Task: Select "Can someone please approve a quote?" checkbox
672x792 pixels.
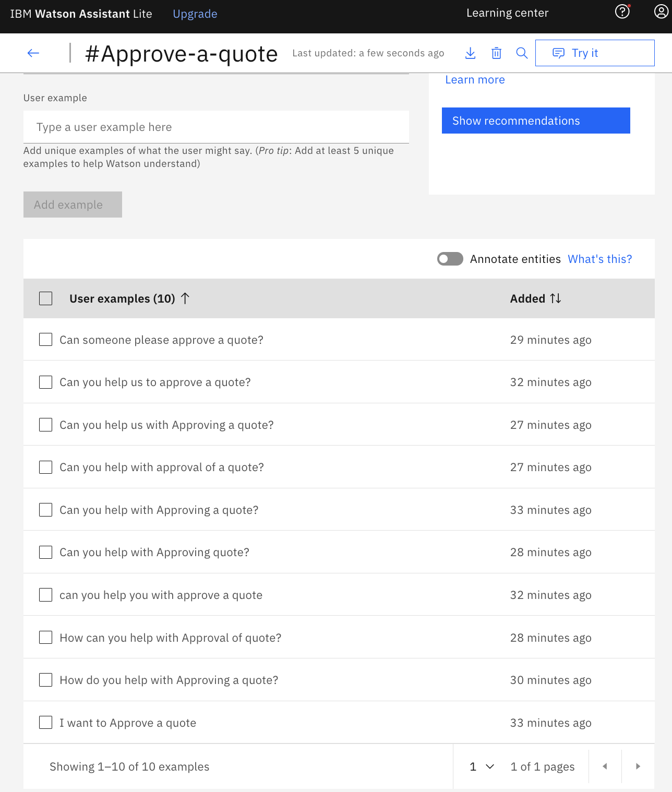Action: pyautogui.click(x=46, y=340)
